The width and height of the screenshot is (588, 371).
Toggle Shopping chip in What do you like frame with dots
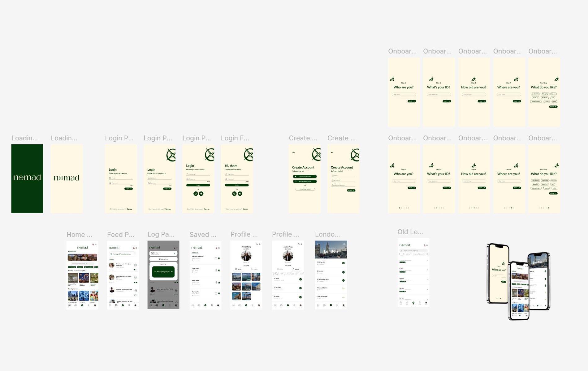[x=545, y=181]
